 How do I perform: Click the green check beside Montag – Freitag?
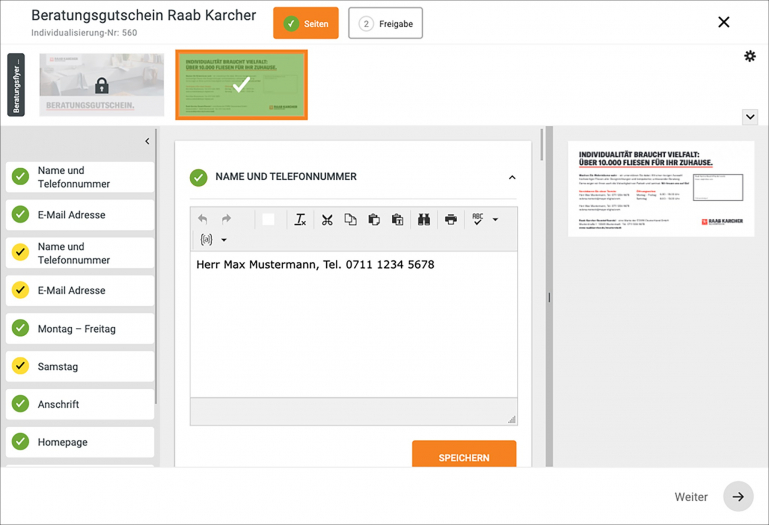20,328
